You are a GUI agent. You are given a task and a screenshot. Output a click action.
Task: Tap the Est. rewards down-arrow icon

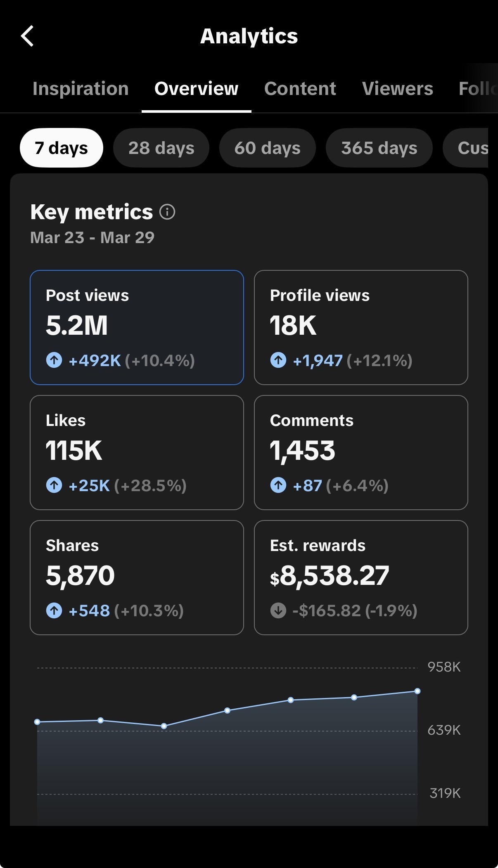(278, 610)
